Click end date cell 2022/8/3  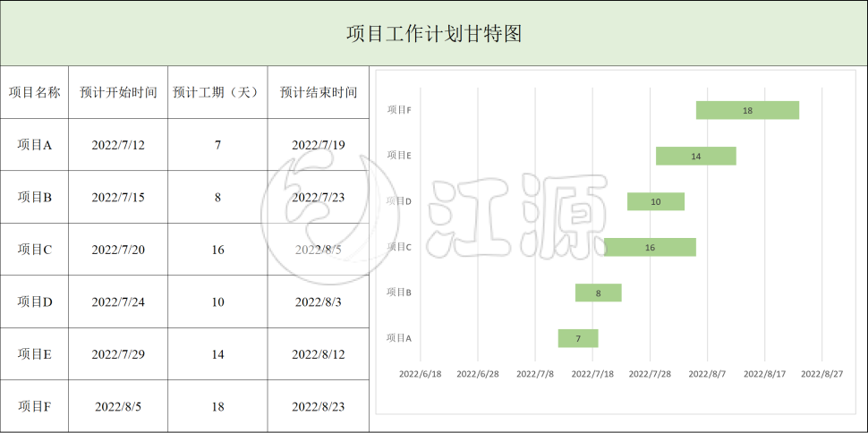point(319,301)
